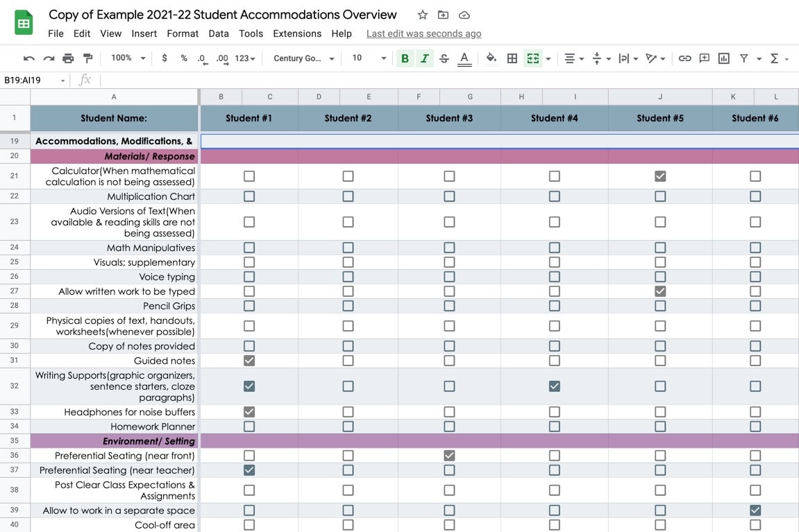The height and width of the screenshot is (532, 799).
Task: Open the Data menu
Action: (x=218, y=33)
